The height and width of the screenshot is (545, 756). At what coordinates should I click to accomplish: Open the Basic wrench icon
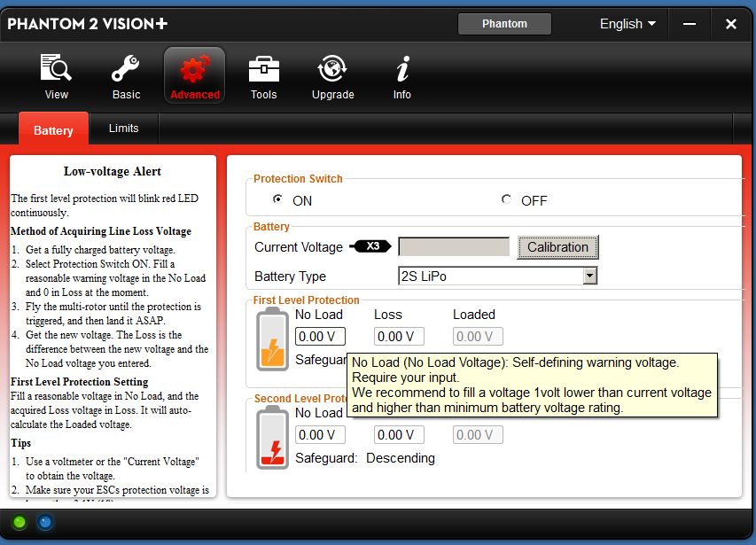(x=126, y=69)
